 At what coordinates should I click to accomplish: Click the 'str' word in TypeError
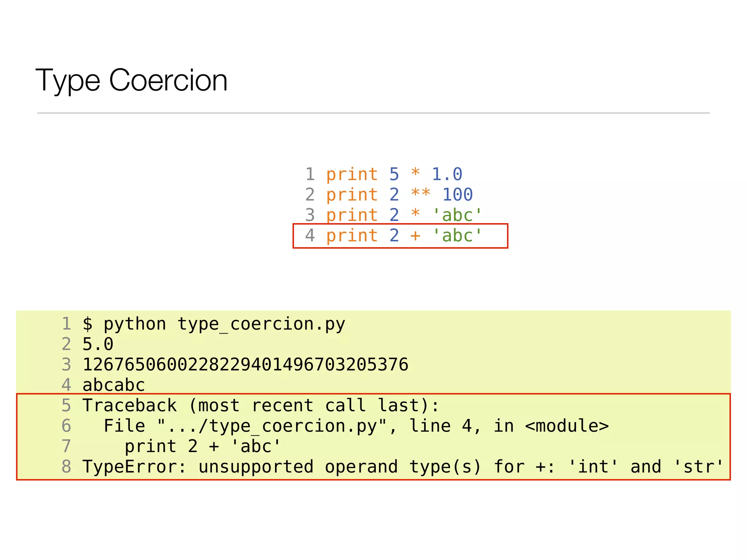(698, 467)
